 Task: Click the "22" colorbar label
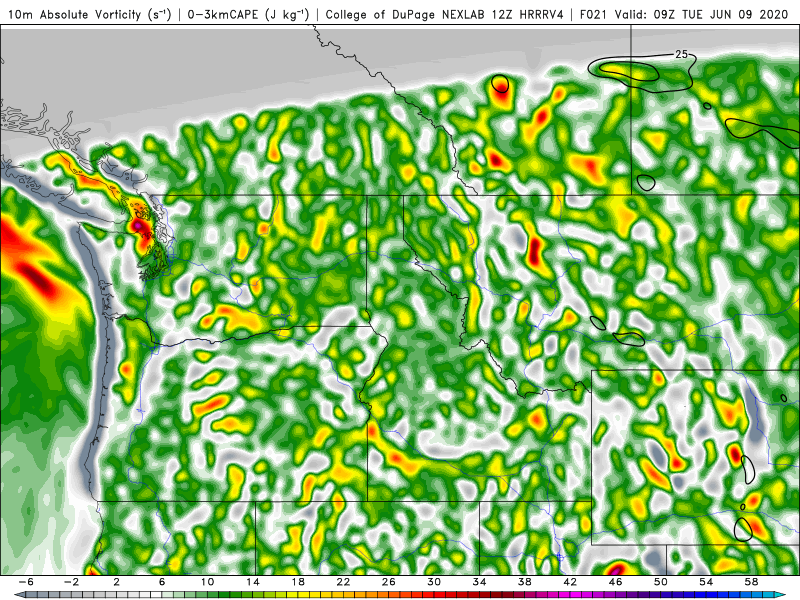[343, 582]
